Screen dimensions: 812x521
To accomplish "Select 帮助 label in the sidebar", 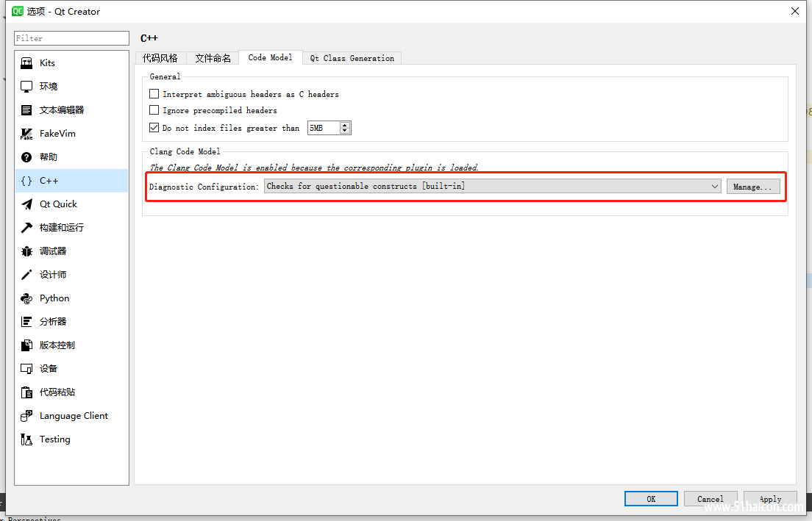I will coord(49,157).
